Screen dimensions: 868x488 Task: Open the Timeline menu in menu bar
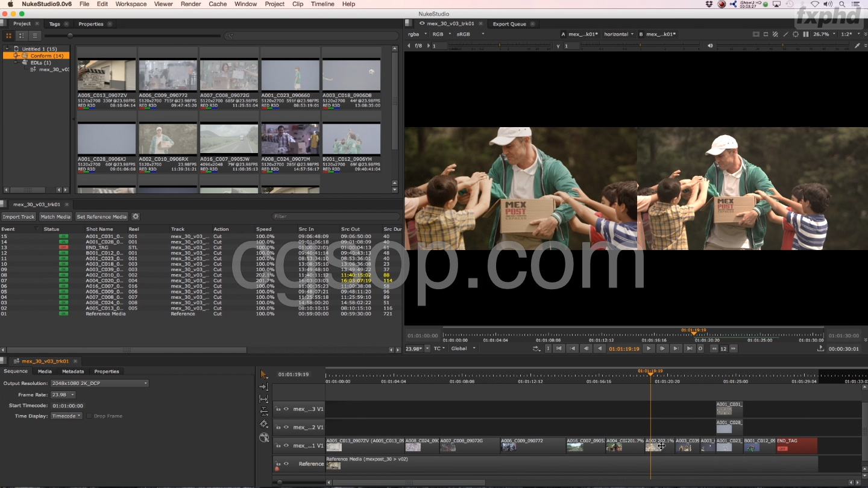click(322, 4)
